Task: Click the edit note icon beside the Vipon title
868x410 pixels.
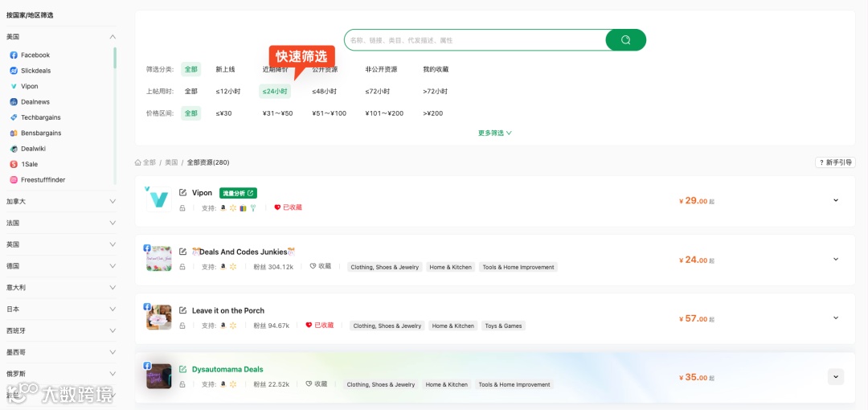Action: click(182, 193)
